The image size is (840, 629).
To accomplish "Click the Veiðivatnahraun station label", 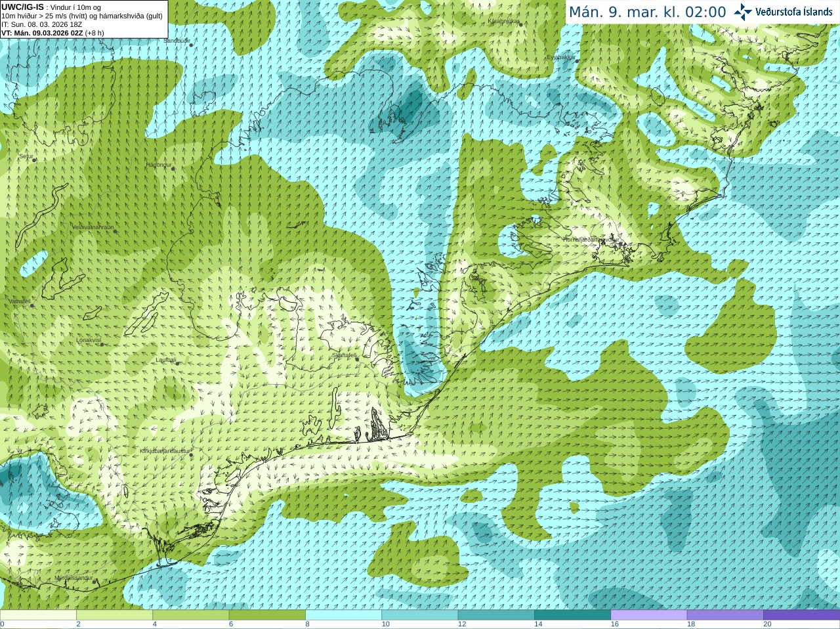I will (93, 227).
